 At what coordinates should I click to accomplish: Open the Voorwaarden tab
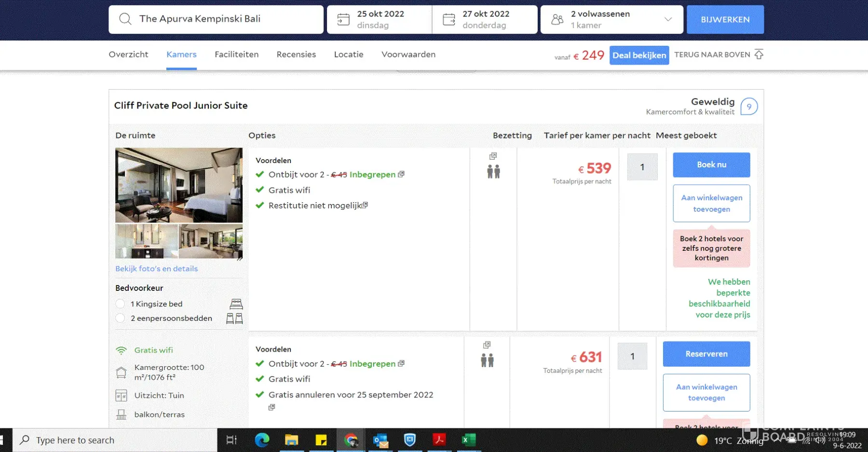tap(408, 55)
